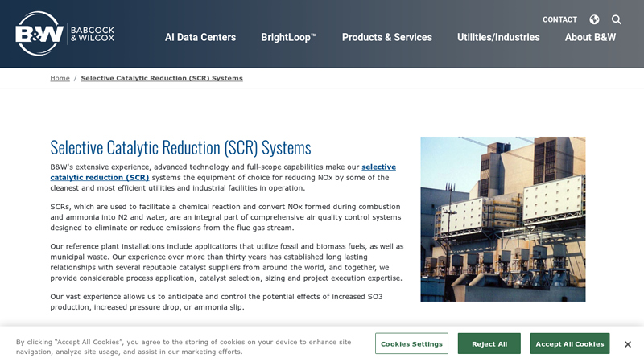Click paragraph starting 'Our reference plant installations'
Screen dimensions: 644x362
pyautogui.click(x=227, y=262)
